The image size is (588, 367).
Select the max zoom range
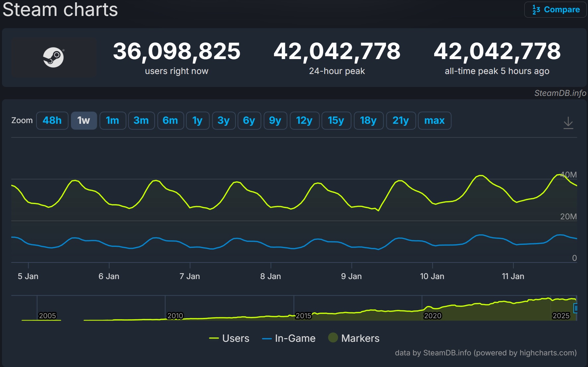[x=434, y=120]
